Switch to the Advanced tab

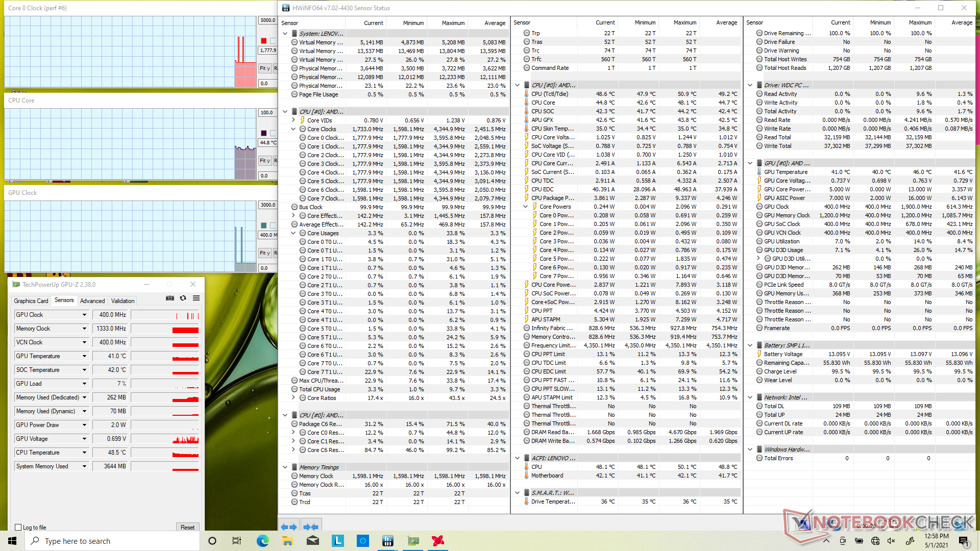click(x=92, y=301)
